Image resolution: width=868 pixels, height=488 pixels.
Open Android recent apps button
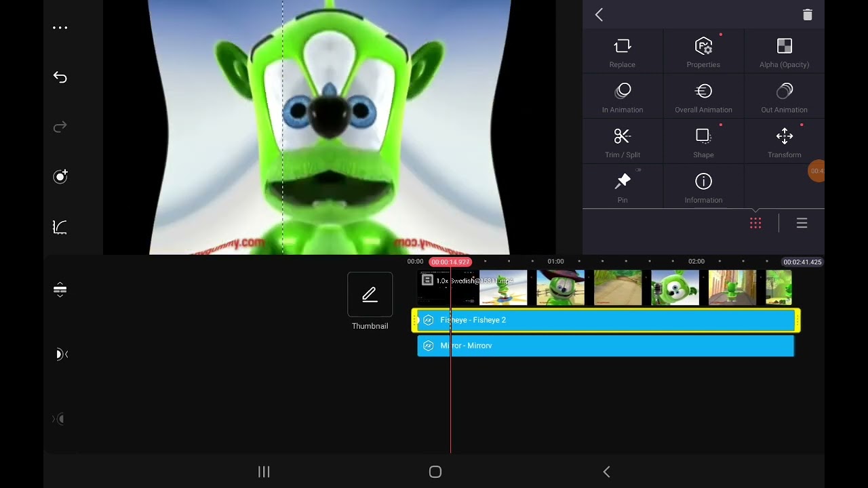(264, 472)
